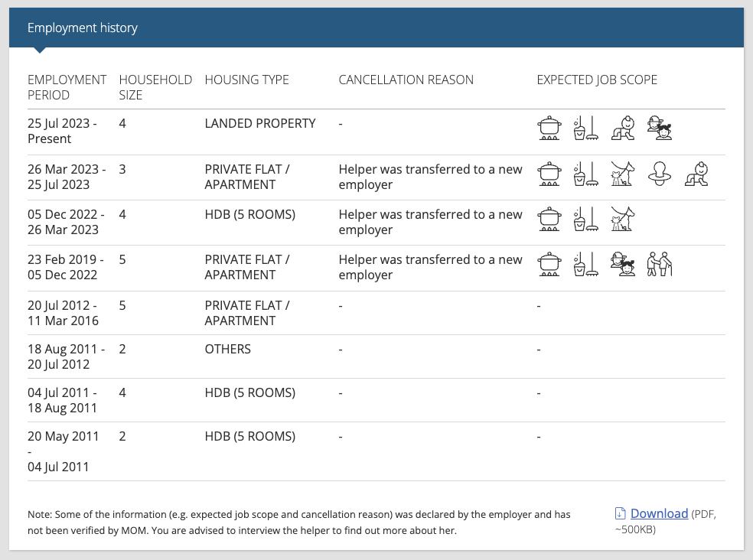Click the HOUSING TYPE column header
The height and width of the screenshot is (560, 753).
pyautogui.click(x=247, y=80)
